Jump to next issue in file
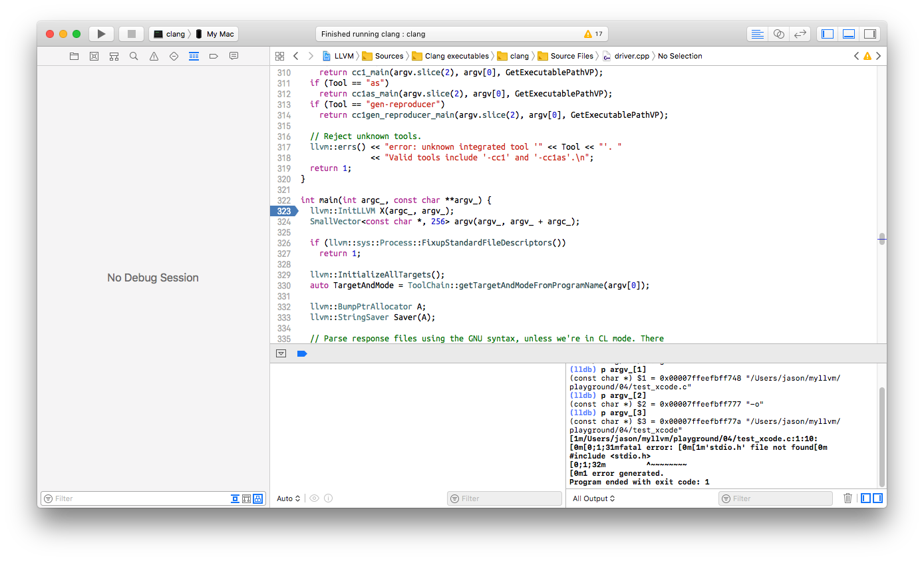 [x=879, y=57]
